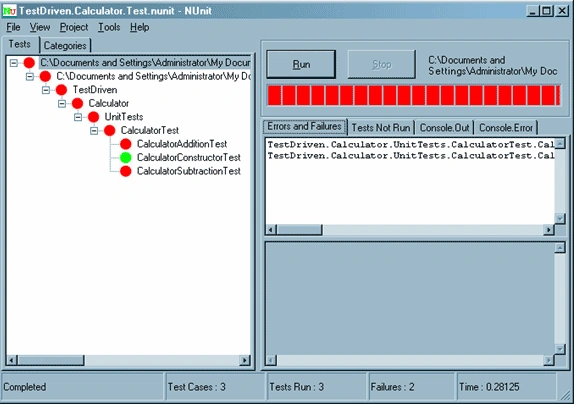
Task: Open the Console.Error tab
Action: pos(506,128)
